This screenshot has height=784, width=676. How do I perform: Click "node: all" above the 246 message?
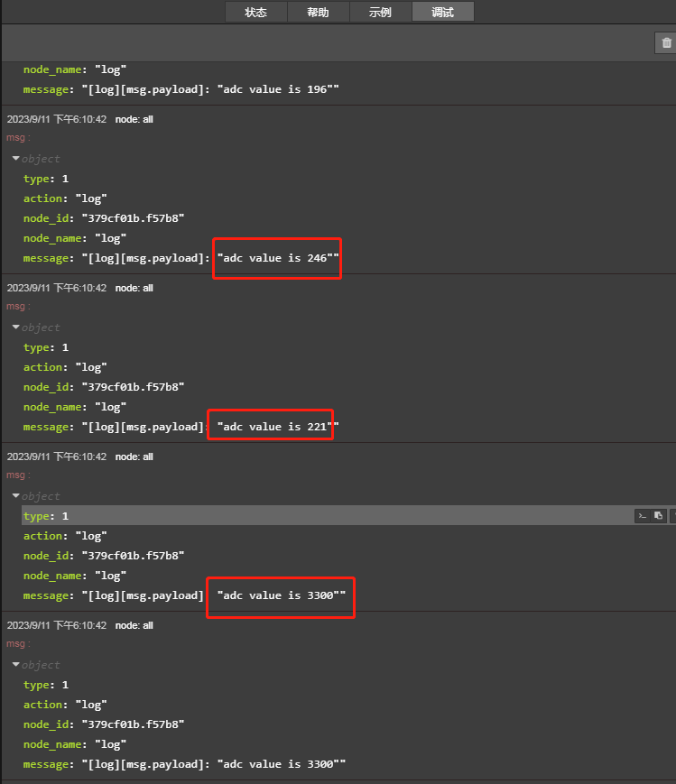(134, 119)
